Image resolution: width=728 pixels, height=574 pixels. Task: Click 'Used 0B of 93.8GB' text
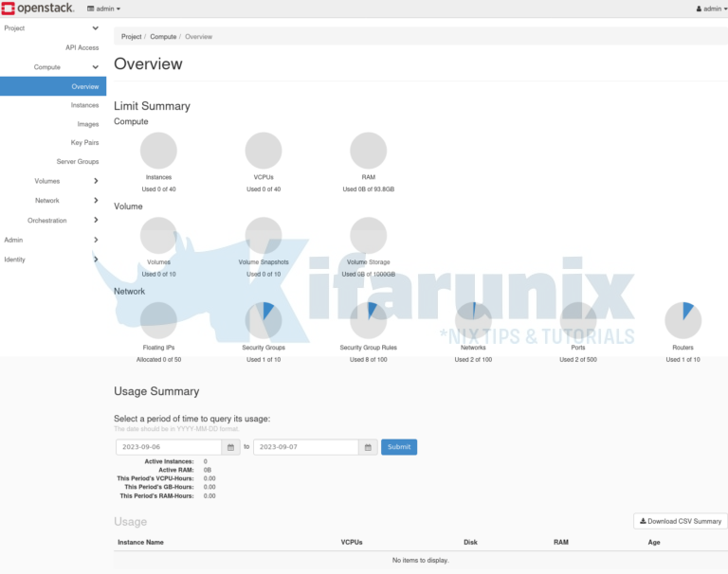click(369, 189)
